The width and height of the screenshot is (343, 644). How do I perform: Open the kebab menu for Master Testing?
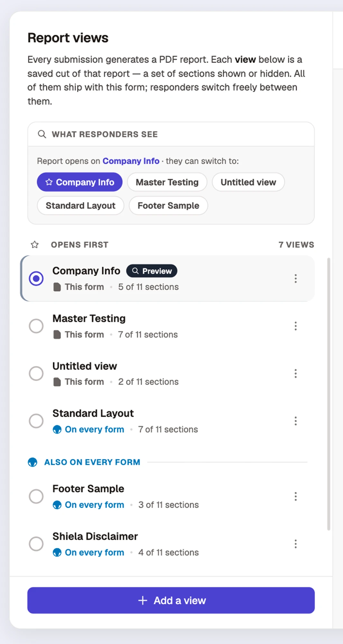tap(295, 326)
